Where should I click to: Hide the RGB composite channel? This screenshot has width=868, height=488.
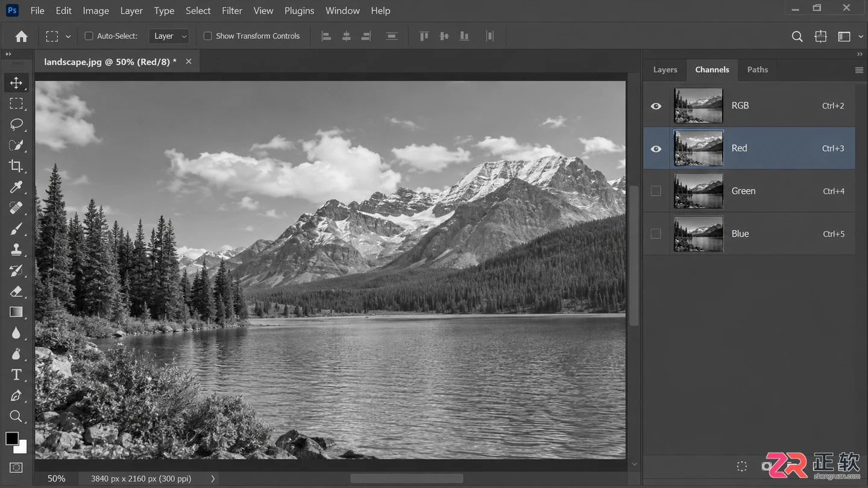pos(656,106)
